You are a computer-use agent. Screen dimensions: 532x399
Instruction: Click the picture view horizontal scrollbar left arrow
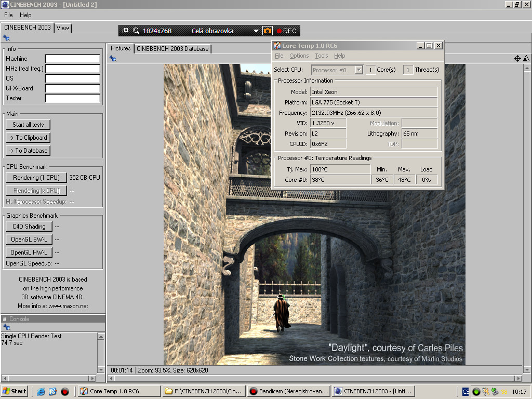(x=111, y=378)
